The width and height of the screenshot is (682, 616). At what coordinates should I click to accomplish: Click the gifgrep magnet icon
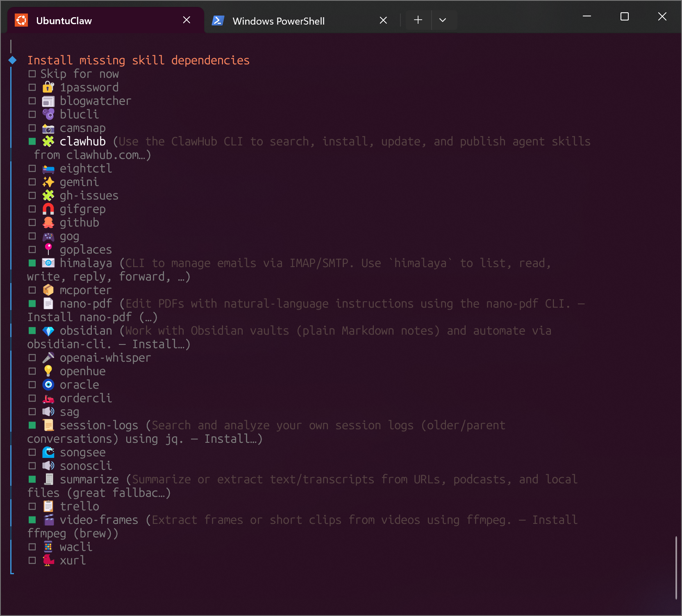(x=48, y=209)
